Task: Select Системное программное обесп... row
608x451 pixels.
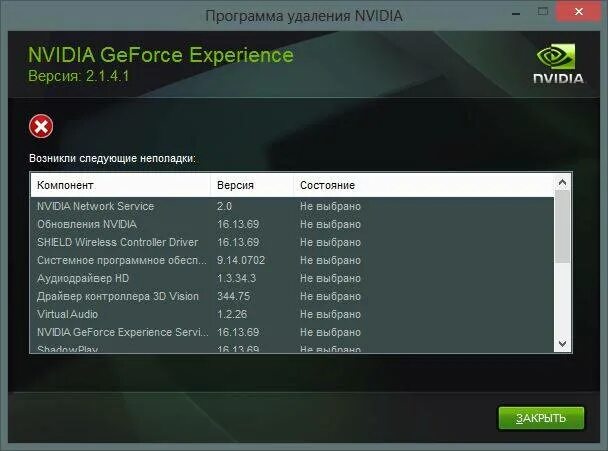Action: tap(292, 260)
